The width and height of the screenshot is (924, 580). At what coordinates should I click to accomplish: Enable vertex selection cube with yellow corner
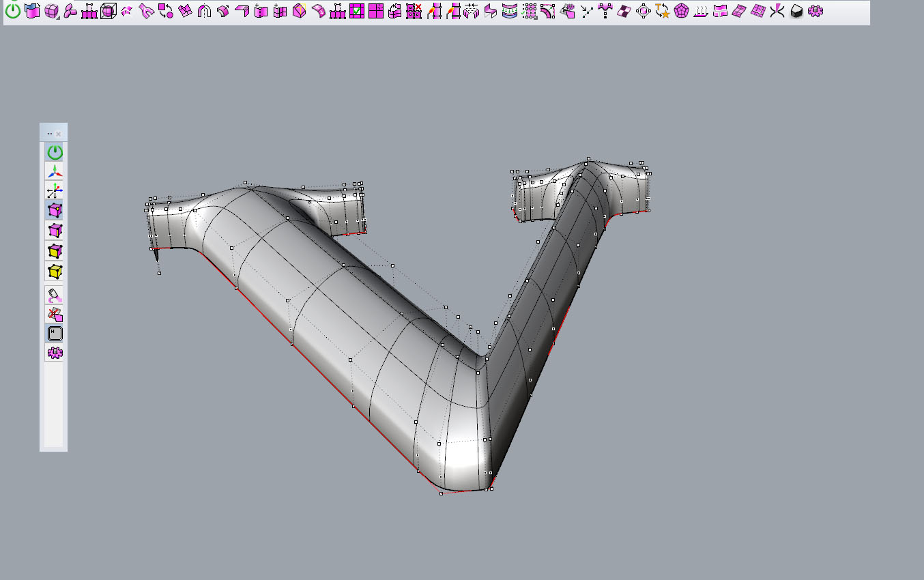(x=55, y=211)
